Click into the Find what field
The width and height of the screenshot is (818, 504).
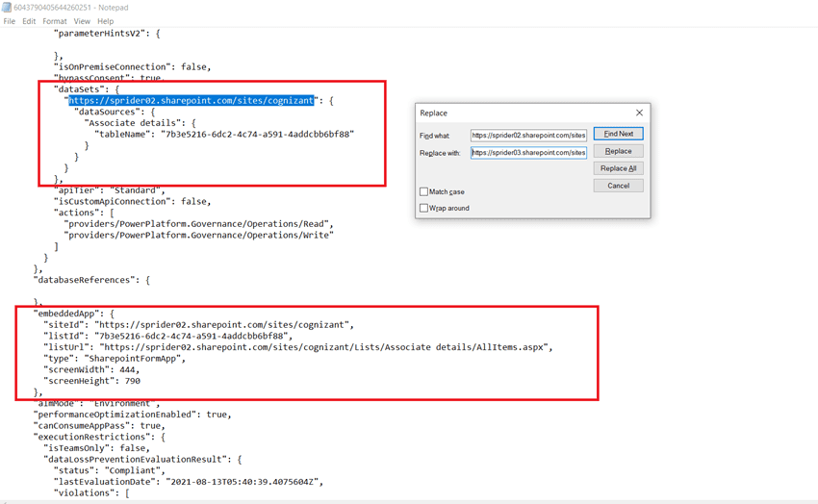(x=527, y=136)
